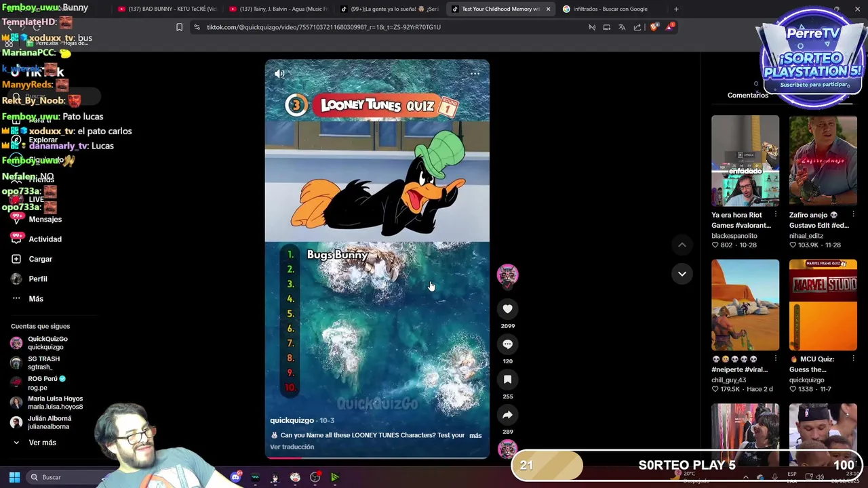Open the spinning music disc icon
The image size is (868, 488).
coord(507,449)
